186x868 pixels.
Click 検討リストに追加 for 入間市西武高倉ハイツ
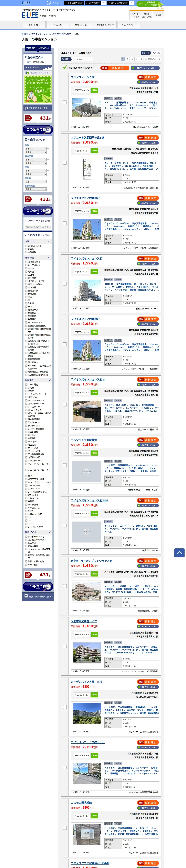tap(148, 626)
